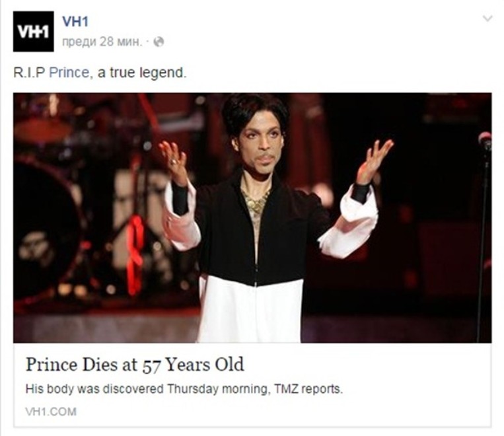Image resolution: width=504 pixels, height=436 pixels.
Task: Click Prince's raised hand with the ring
Action: (x=174, y=161)
